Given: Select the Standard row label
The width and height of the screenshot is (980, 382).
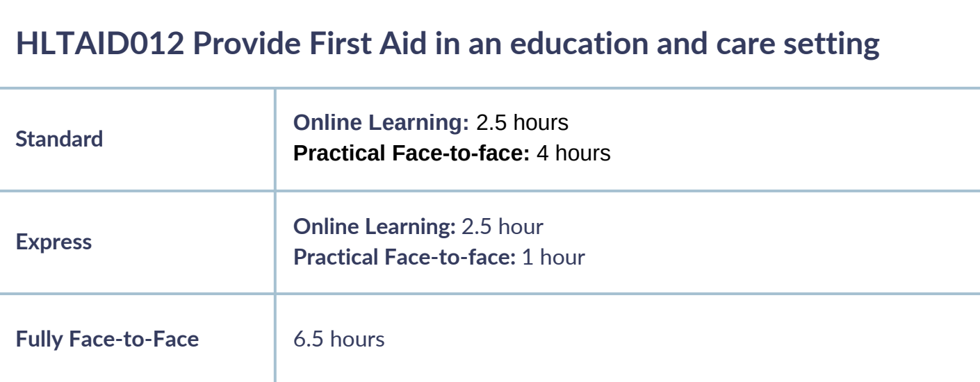Looking at the screenshot, I should 59,139.
